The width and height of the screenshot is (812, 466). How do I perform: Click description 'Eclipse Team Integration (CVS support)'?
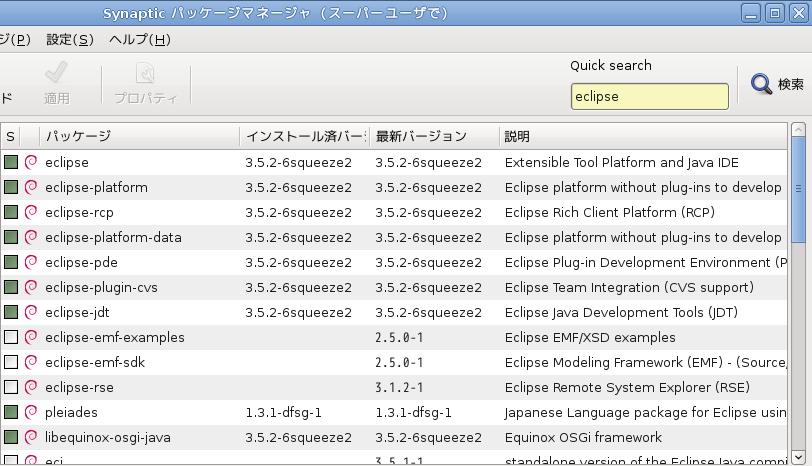point(629,287)
